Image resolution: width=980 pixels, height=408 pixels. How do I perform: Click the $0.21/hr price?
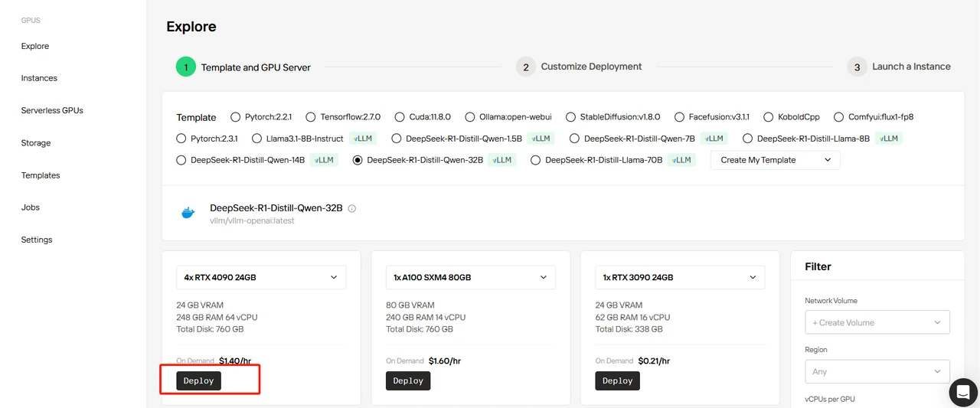coord(654,361)
